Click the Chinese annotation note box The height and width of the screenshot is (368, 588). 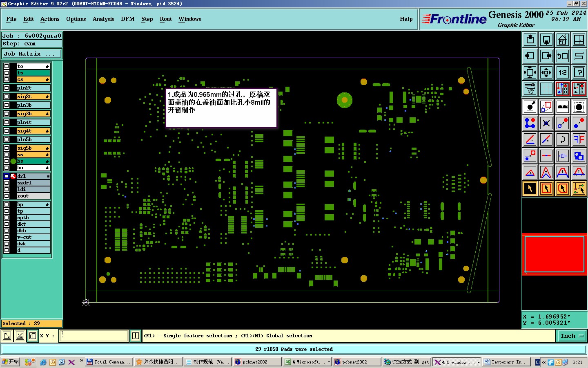point(221,108)
